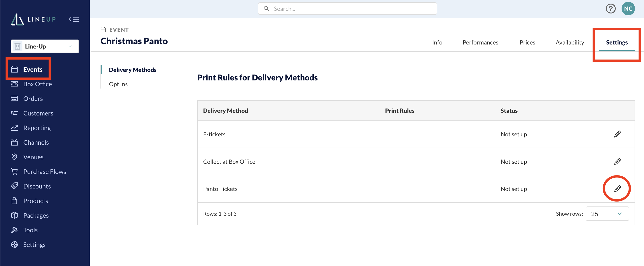The height and width of the screenshot is (266, 644).
Task: Expand the Line-Up organisation dropdown
Action: (x=45, y=46)
